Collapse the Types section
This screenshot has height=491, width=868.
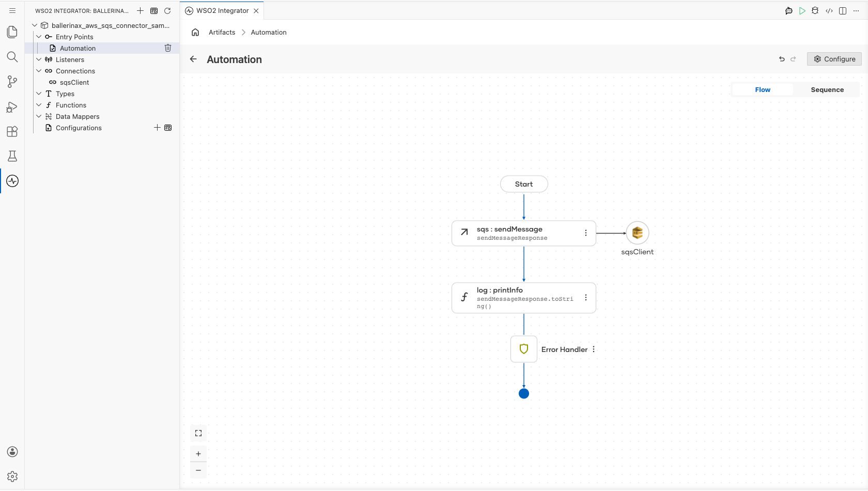(x=39, y=94)
